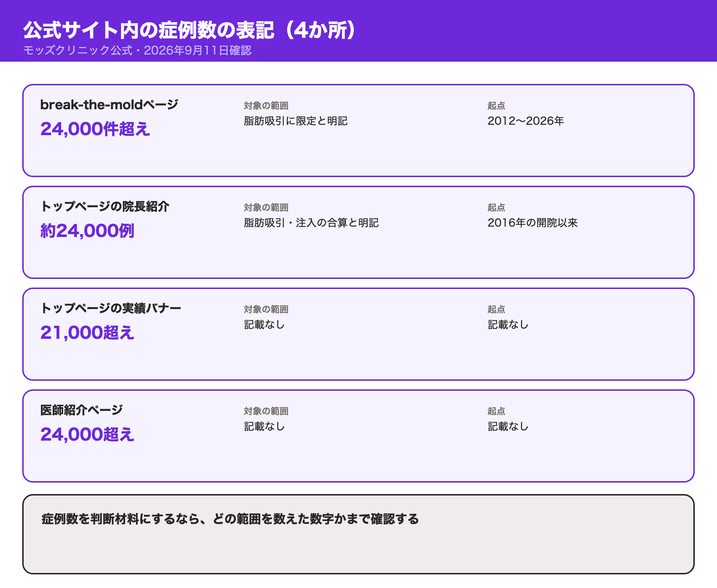Screen dimensions: 717x588
Task: Click the 起点 label in 院長紹介 card
Action: 497,208
